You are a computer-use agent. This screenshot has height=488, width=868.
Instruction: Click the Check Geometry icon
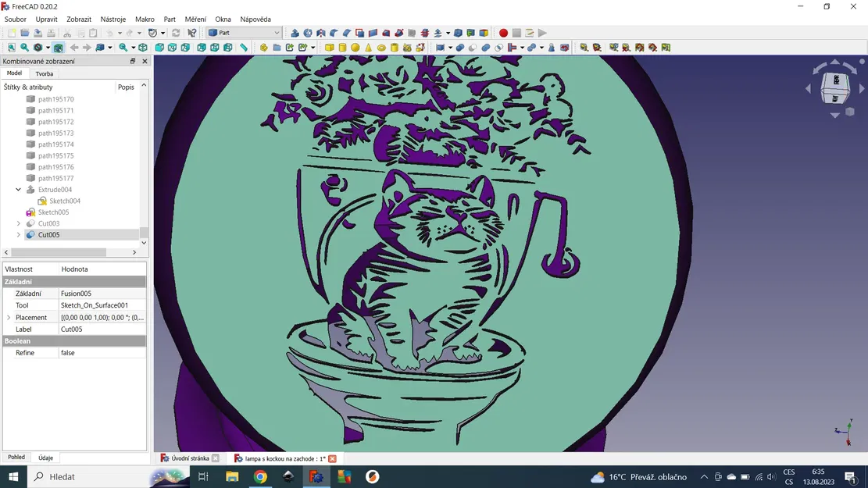tap(552, 48)
